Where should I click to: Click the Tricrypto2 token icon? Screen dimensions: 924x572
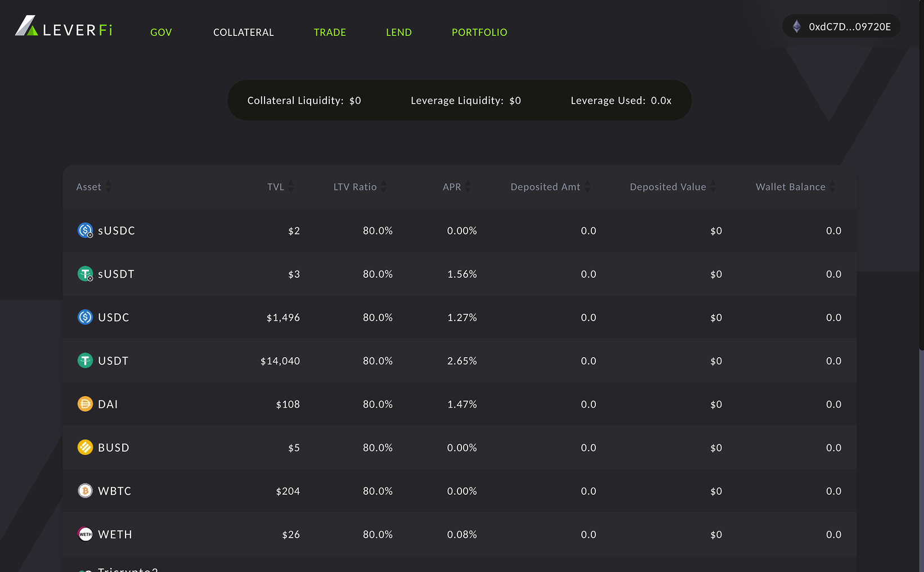(x=85, y=569)
